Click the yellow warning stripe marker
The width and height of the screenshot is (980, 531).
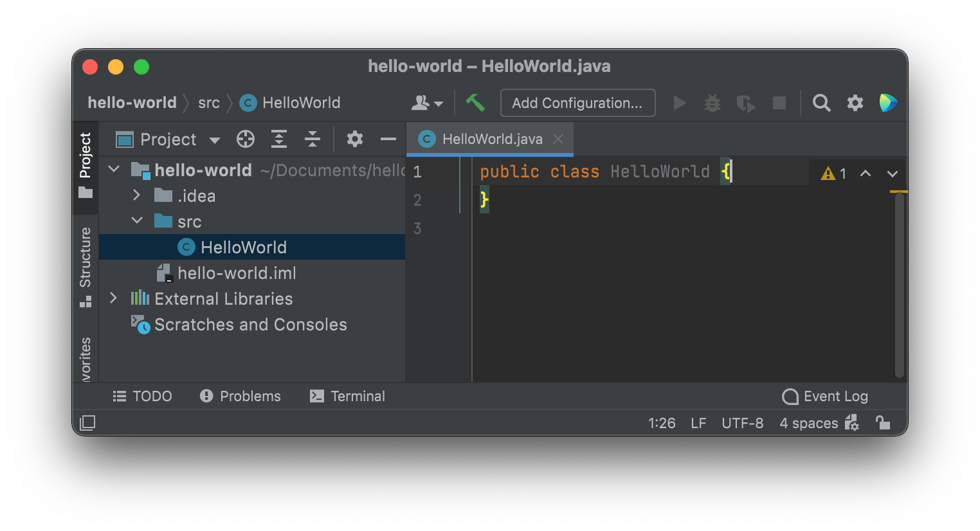tap(899, 191)
